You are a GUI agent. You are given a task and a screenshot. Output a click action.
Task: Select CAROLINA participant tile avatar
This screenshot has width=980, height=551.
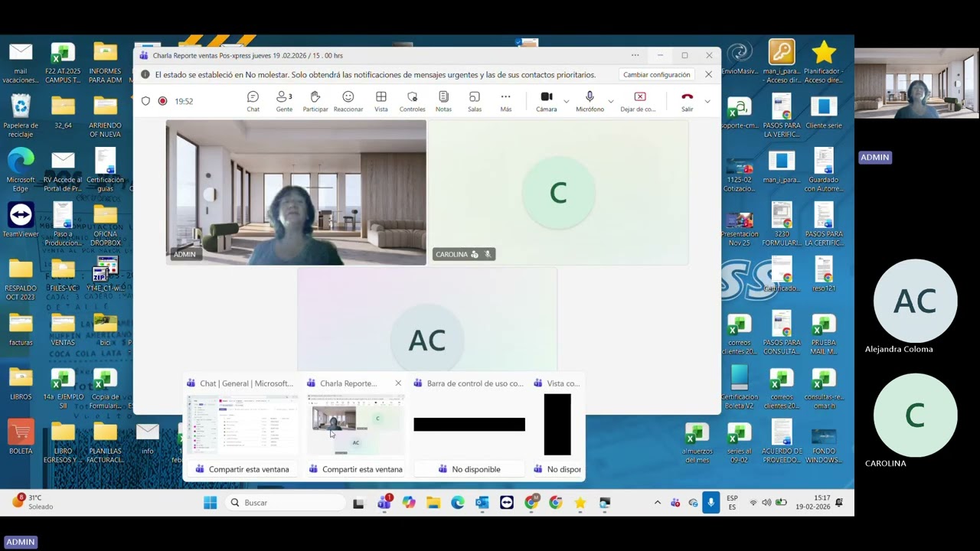[x=558, y=192]
